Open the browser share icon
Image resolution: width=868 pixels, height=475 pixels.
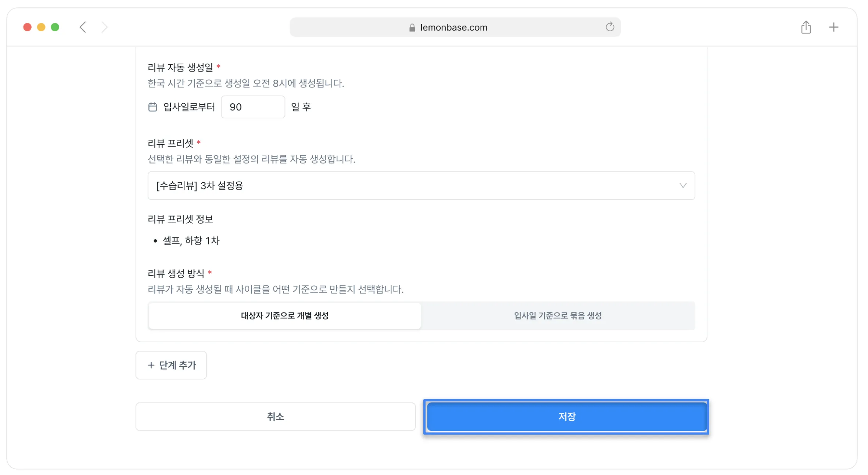click(806, 27)
